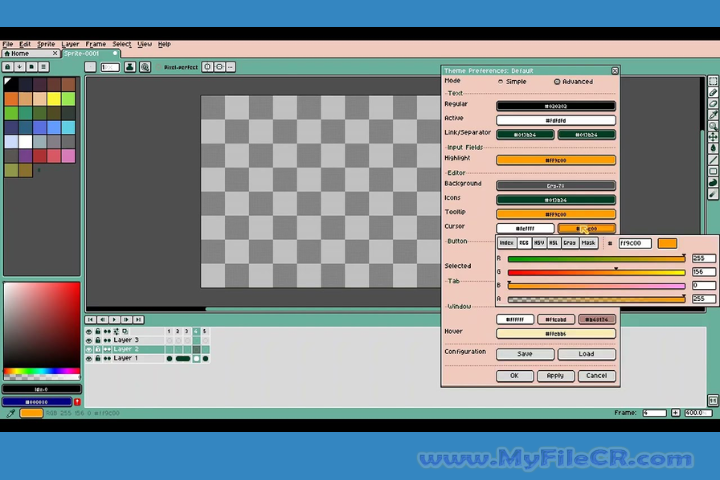Viewport: 720px width, 480px height.
Task: Hide Layer 3 using its eye icon
Action: [89, 340]
